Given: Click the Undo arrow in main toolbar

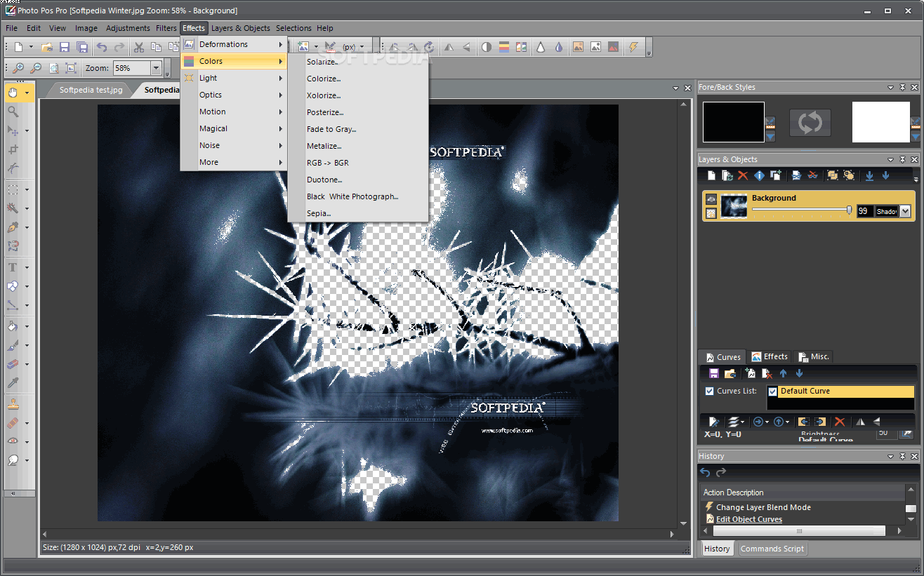Looking at the screenshot, I should click(103, 47).
